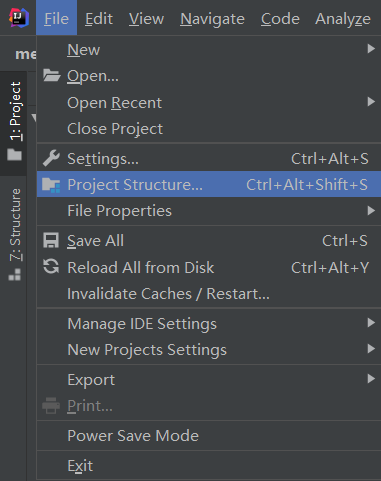Click the Project tool window folder icon
This screenshot has width=381, height=481.
[14, 154]
